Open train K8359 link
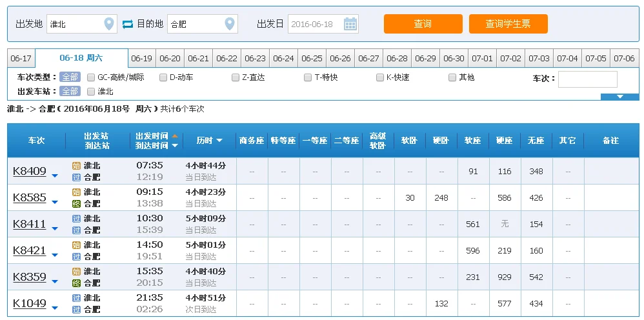Screen dimensions: 644x320 click(30, 277)
